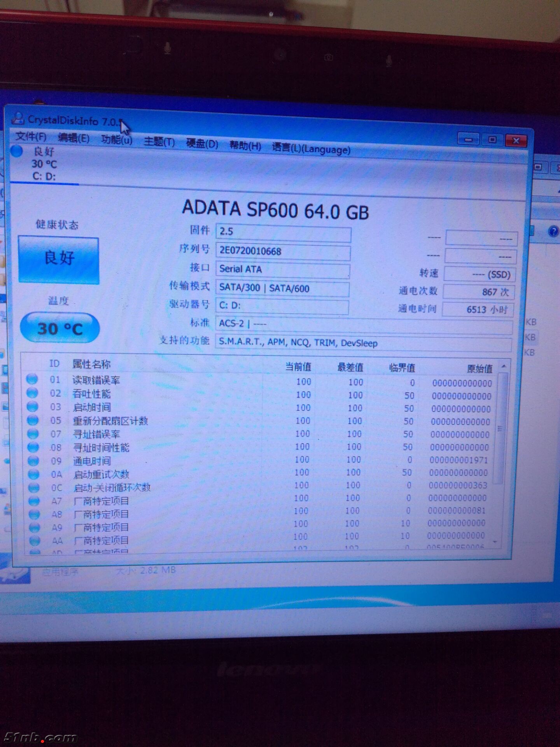Screen dimensions: 560x747
Task: Click the 最差值 column header
Action: coord(350,367)
